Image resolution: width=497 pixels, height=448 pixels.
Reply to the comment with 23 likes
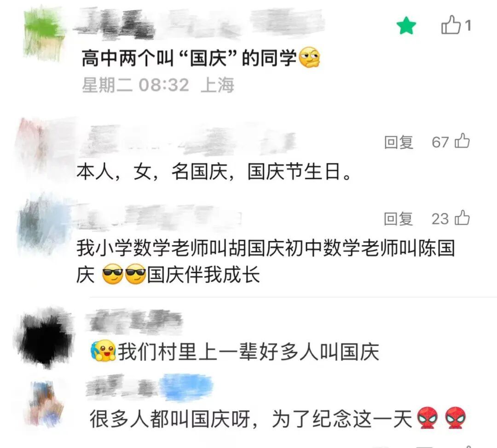point(398,219)
